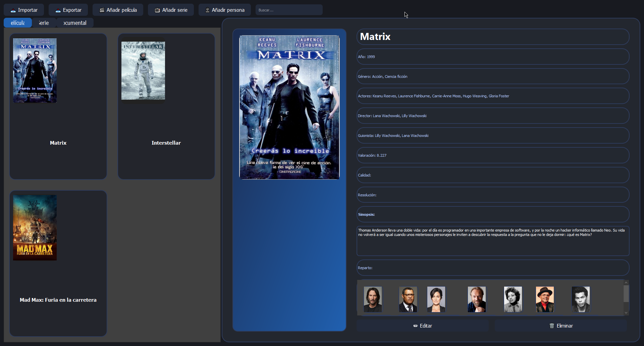
Task: Click the Importar button
Action: coord(24,10)
